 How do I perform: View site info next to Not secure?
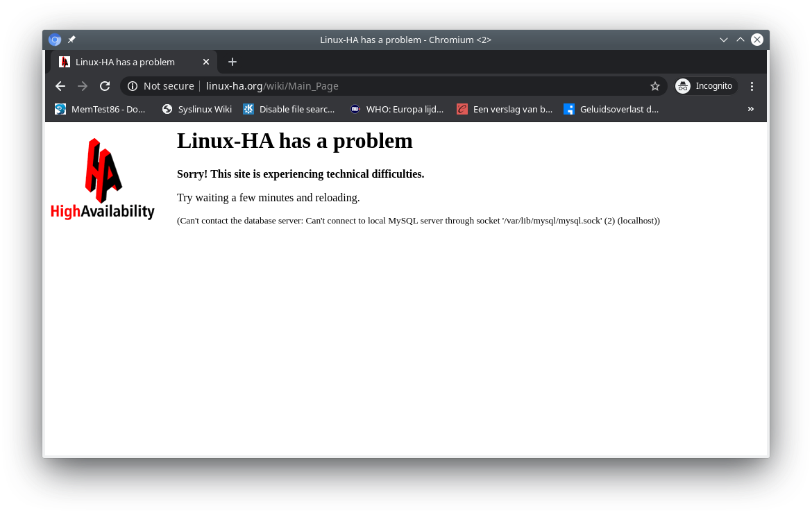pos(133,86)
